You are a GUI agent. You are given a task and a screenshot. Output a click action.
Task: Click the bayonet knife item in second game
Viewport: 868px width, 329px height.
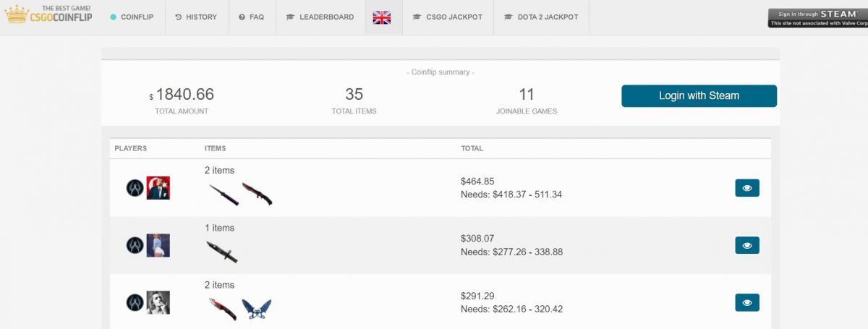point(221,251)
